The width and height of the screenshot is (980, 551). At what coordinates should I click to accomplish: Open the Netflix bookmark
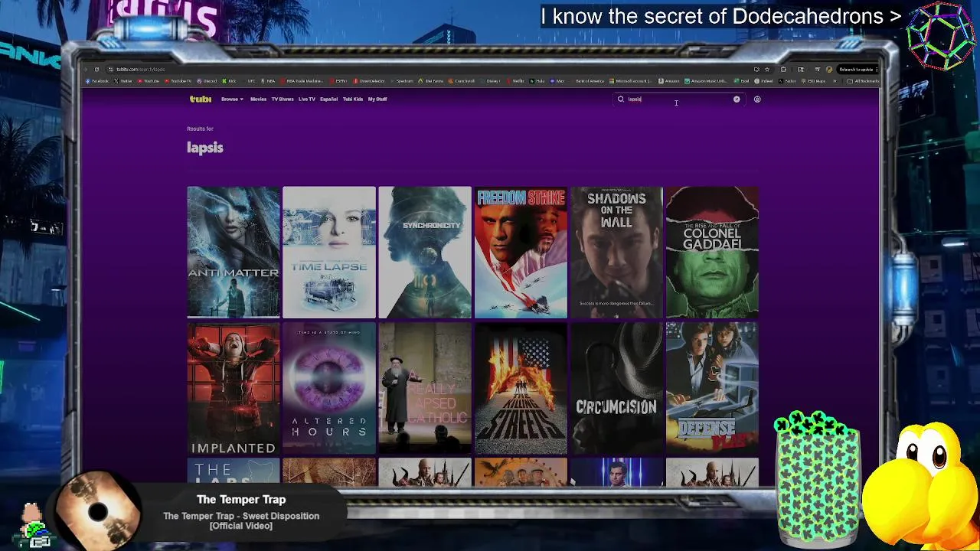click(x=516, y=81)
